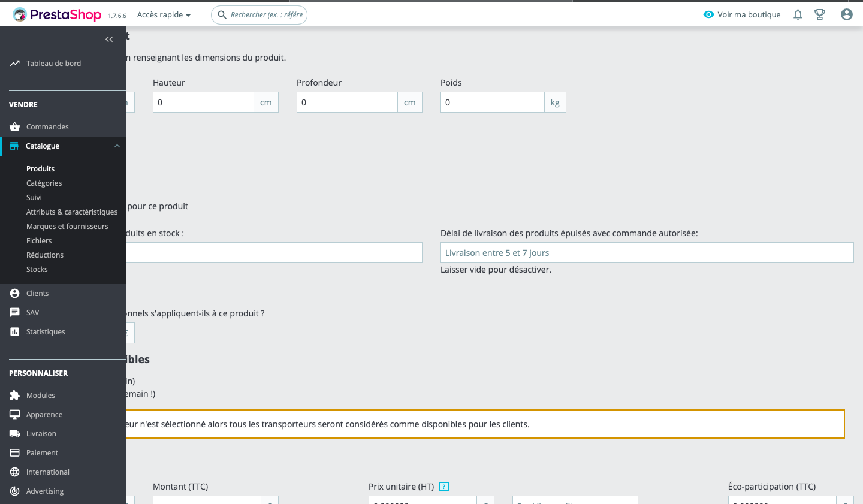863x504 pixels.
Task: Click the Hauteur input field
Action: tap(203, 102)
